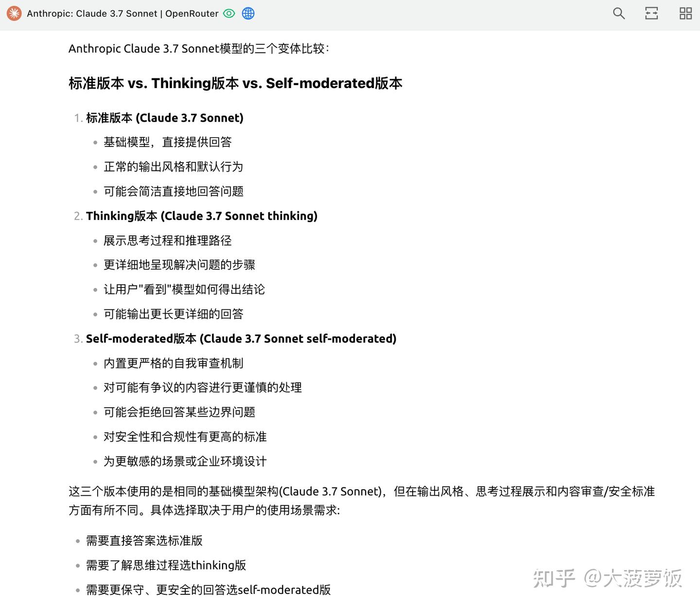Select the title Anthropic: Claude 3.7 Sonnet | OpenRouter

123,14
